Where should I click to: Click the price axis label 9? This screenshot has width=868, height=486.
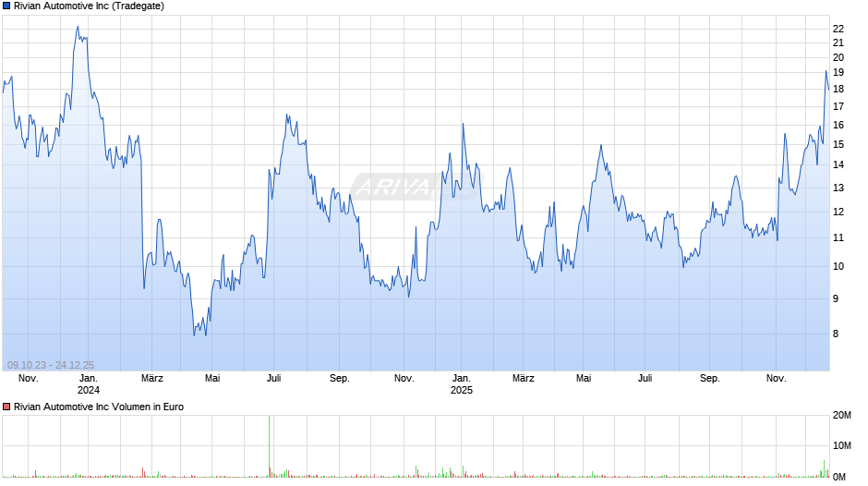point(836,298)
